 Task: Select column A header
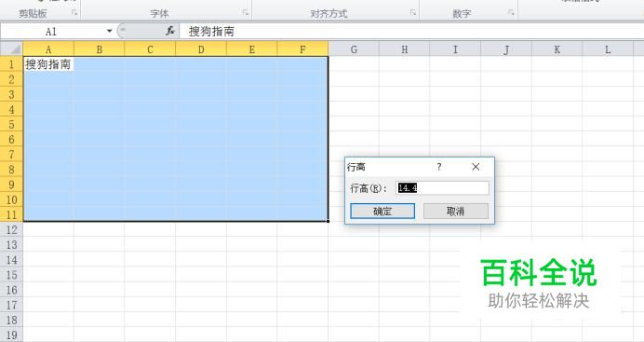click(x=48, y=49)
